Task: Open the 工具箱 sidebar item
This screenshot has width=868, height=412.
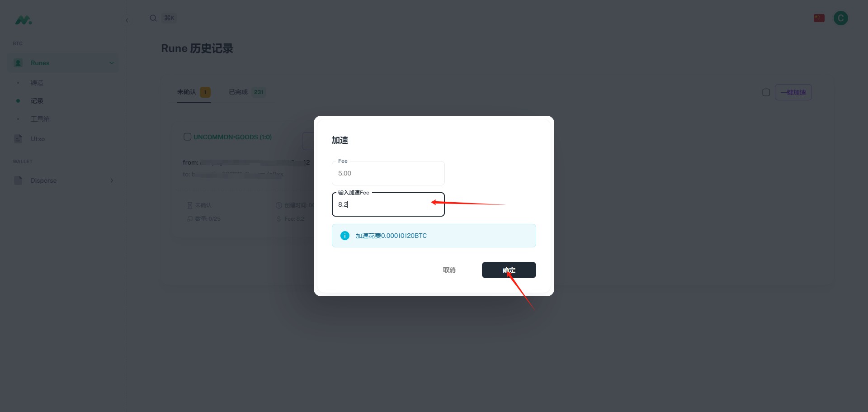Action: pyautogui.click(x=40, y=119)
